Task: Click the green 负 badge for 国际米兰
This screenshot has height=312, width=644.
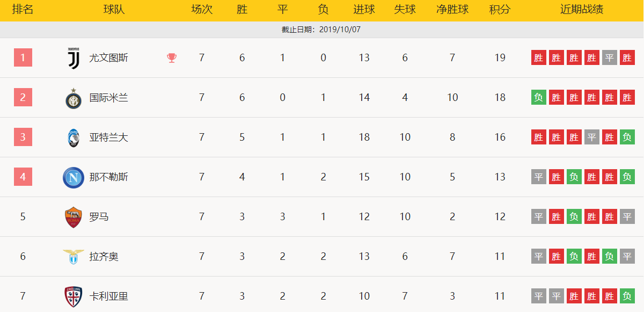Action: [x=539, y=97]
